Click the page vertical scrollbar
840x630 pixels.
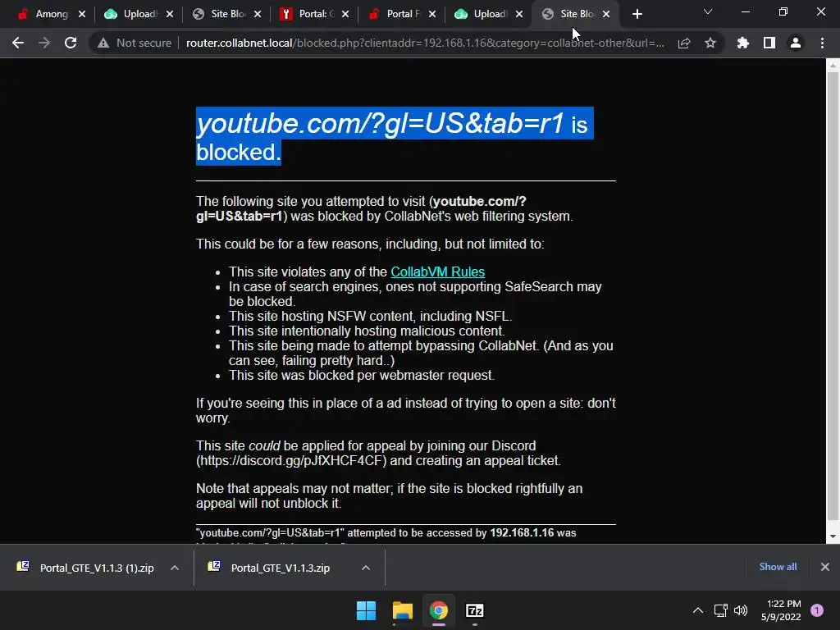[x=833, y=295]
